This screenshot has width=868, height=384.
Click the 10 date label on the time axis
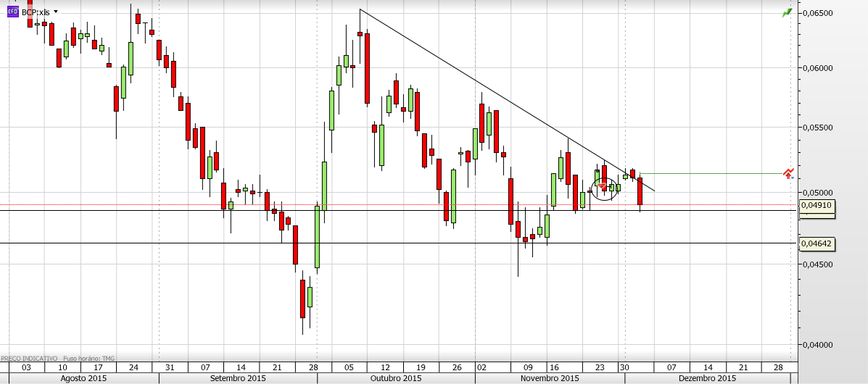pyautogui.click(x=62, y=367)
